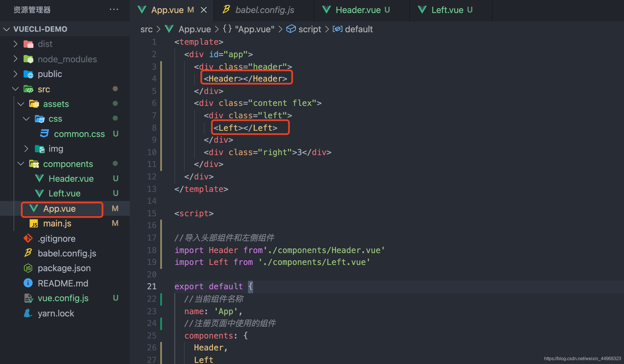The image size is (624, 364).
Task: Expand the dist folder chevron
Action: point(16,44)
